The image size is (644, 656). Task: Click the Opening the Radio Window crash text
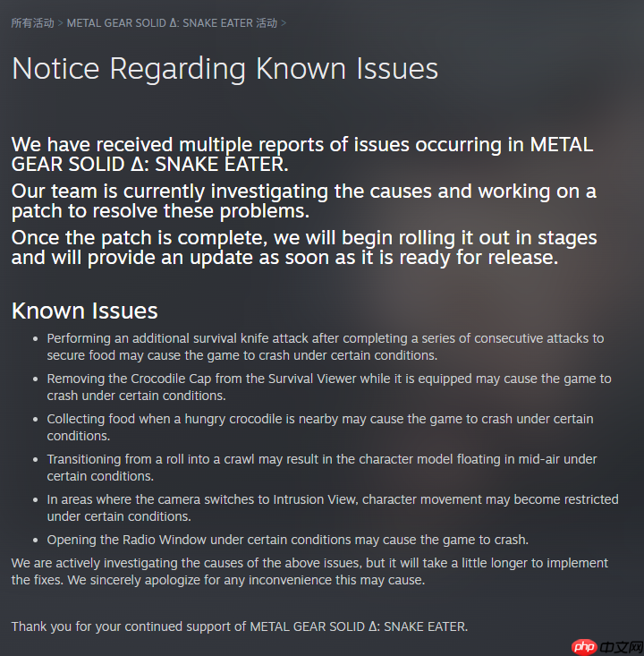288,541
